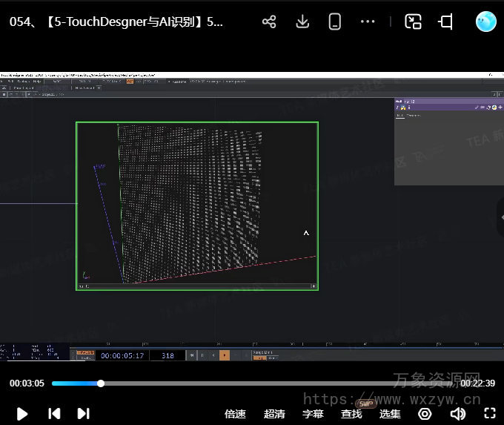Click the progress bar playhead handle
504x425 pixels.
point(101,383)
